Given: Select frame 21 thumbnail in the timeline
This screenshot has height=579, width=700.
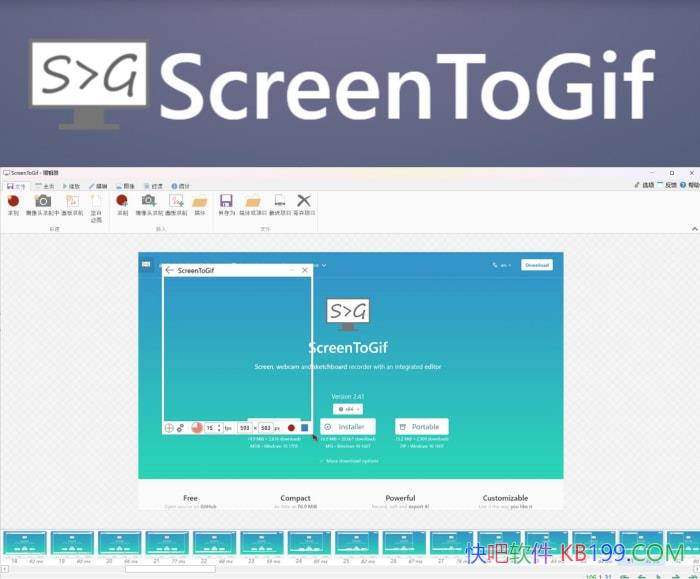Looking at the screenshot, I should 166,544.
